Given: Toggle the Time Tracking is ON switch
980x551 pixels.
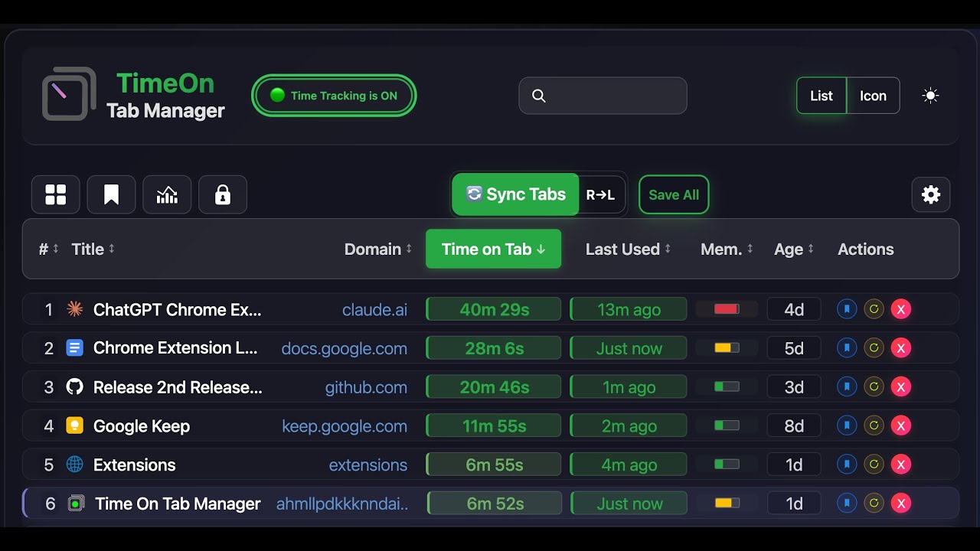Looking at the screenshot, I should click(334, 96).
